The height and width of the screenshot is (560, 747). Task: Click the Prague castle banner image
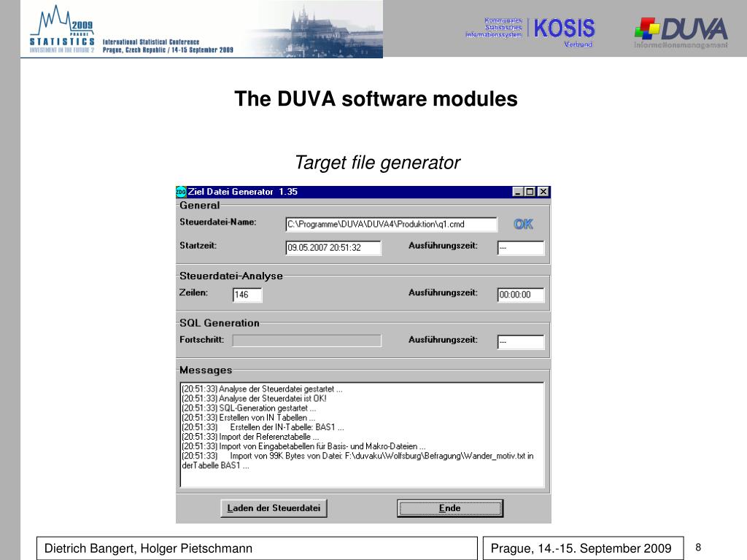[314, 29]
